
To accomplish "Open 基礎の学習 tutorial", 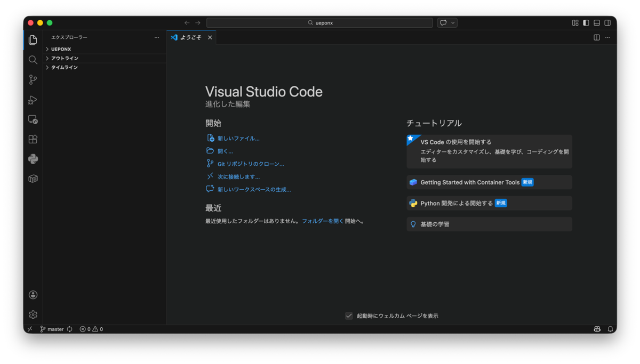I will click(x=489, y=224).
